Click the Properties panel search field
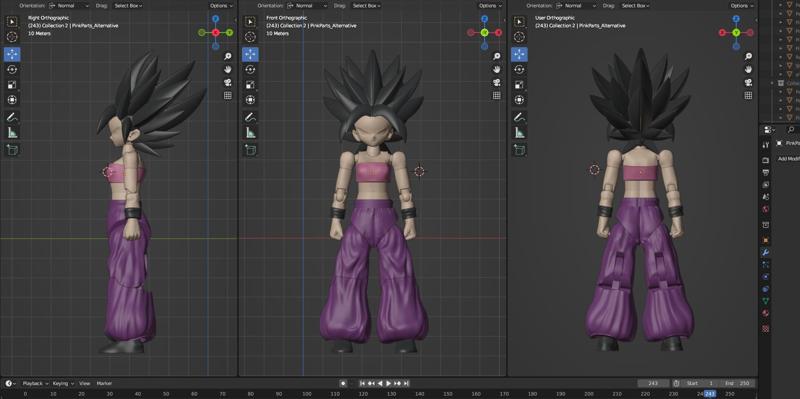Image resolution: width=800 pixels, height=399 pixels. tap(792, 130)
